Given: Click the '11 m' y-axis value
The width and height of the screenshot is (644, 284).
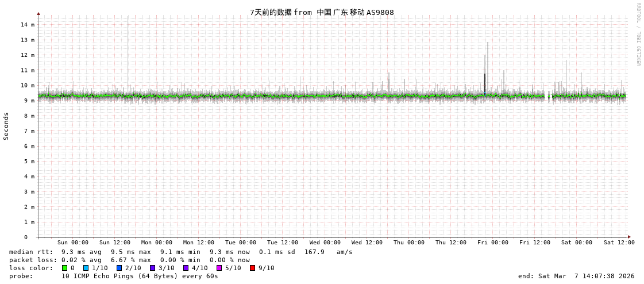Looking at the screenshot, I should pyautogui.click(x=28, y=70).
